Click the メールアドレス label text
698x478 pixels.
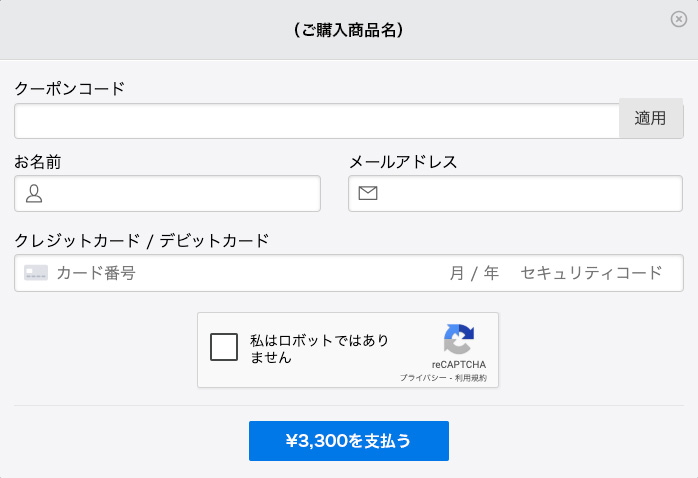tap(403, 162)
